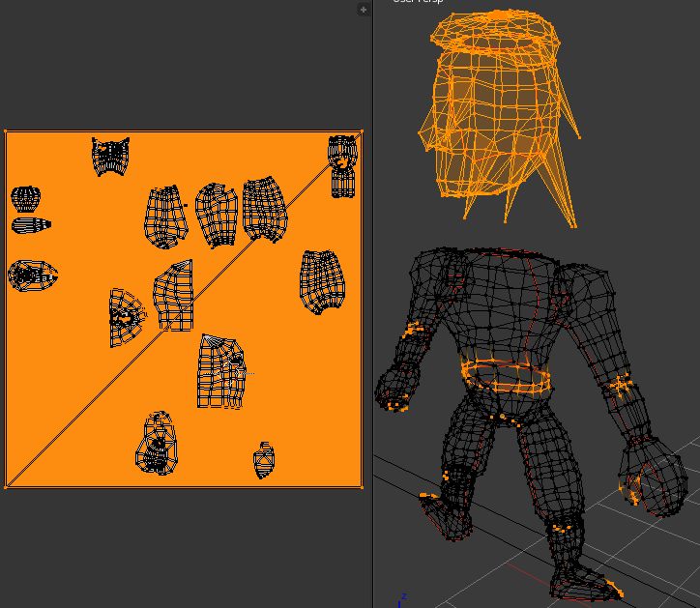Click the eye-shaped UV island at left edge

33,275
